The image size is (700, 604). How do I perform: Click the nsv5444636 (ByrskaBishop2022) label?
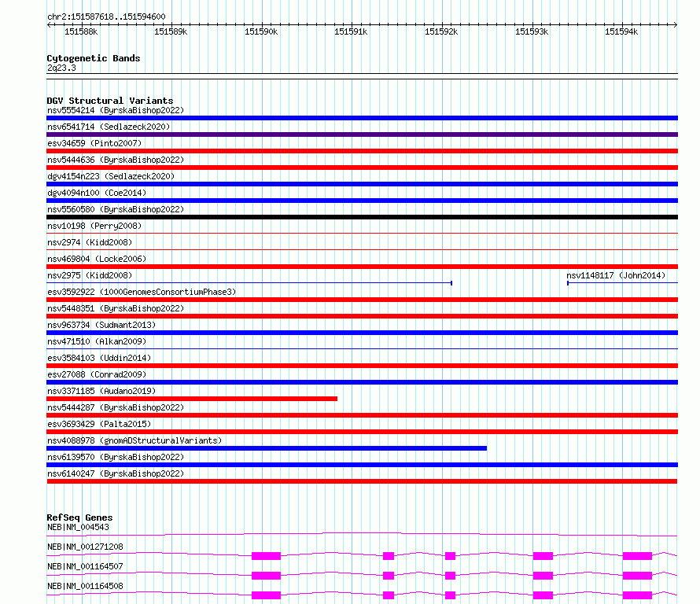tap(116, 160)
